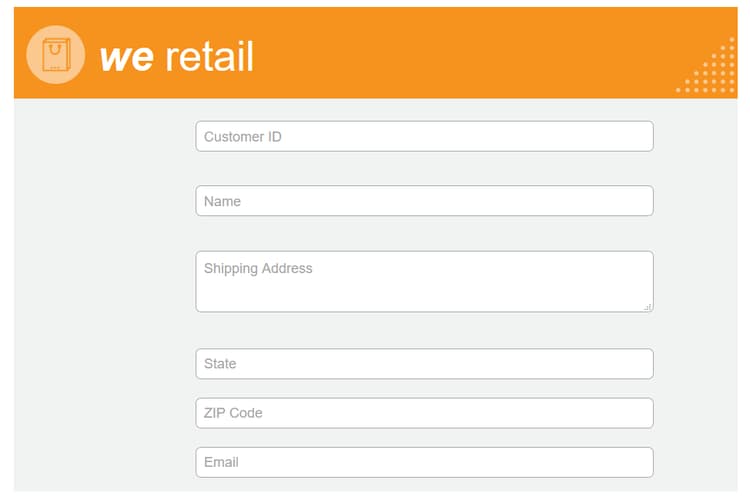Click the 'we retail' brand name
The height and width of the screenshot is (500, 750).
pyautogui.click(x=176, y=56)
